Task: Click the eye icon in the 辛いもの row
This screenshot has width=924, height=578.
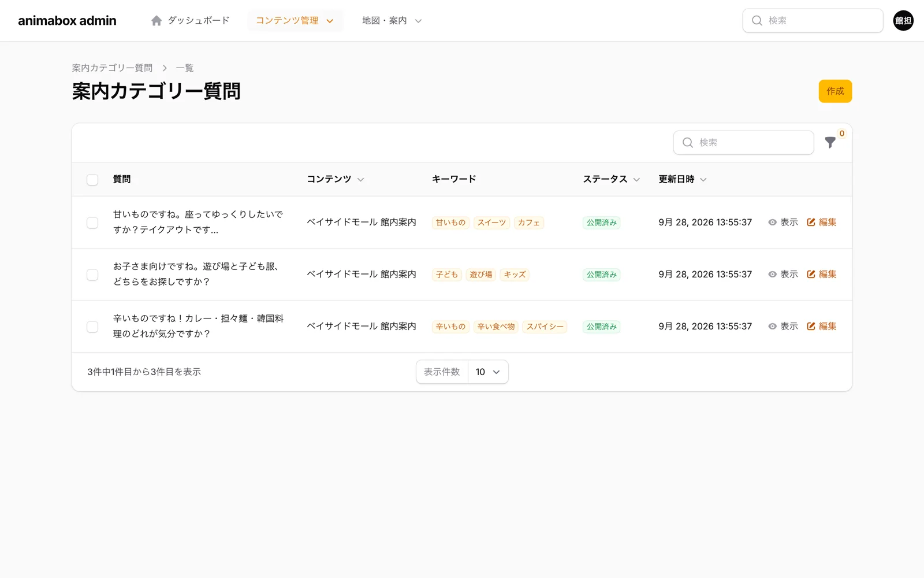Action: tap(772, 327)
